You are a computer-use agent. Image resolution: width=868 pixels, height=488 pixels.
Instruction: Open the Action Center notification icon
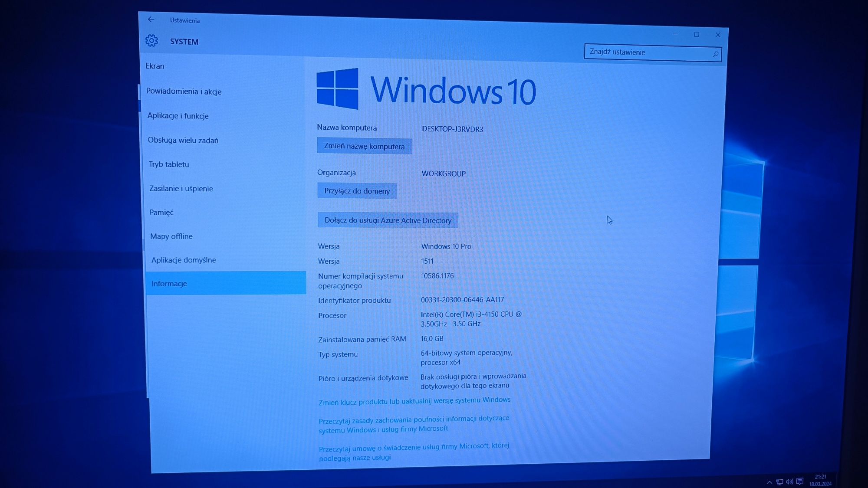pos(800,481)
